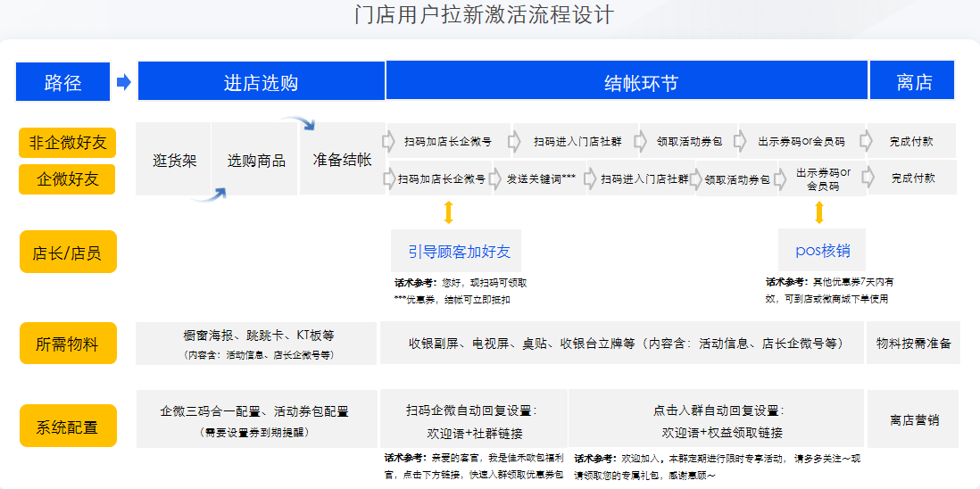Click the 系统配置 yellow label

pos(68,426)
